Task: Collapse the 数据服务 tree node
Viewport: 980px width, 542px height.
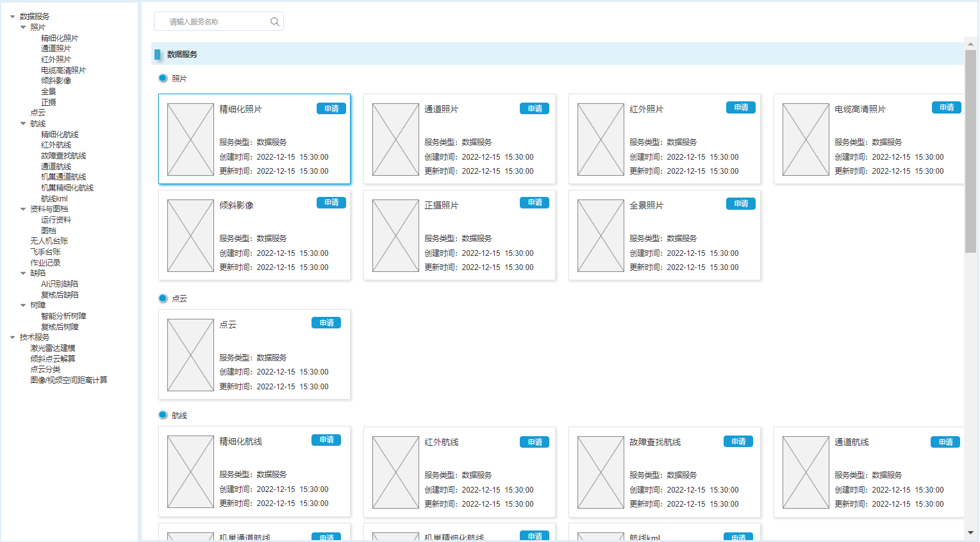Action: 12,17
